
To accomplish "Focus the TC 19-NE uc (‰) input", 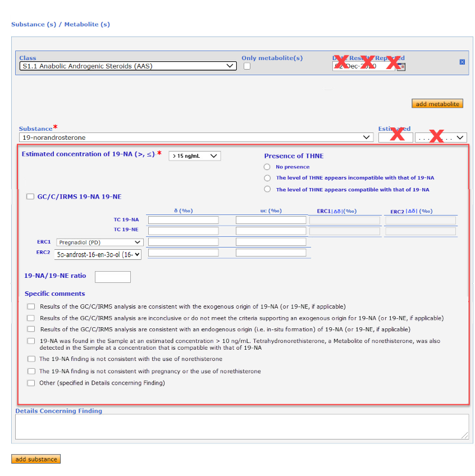I will [271, 231].
